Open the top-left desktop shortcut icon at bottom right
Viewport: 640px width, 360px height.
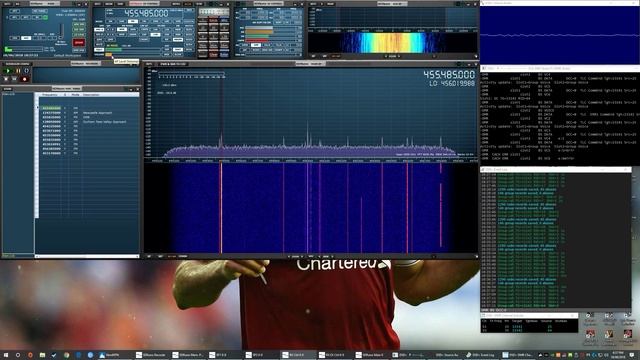click(x=589, y=318)
